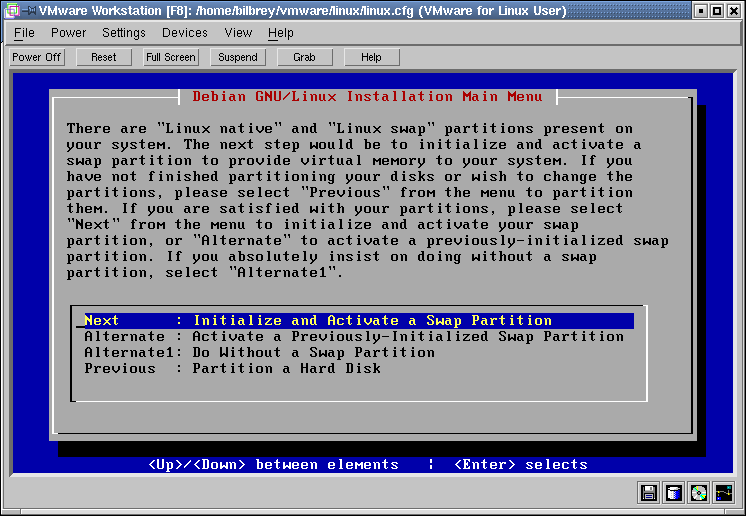Open the Settings menu
This screenshot has width=746, height=516.
[x=124, y=33]
